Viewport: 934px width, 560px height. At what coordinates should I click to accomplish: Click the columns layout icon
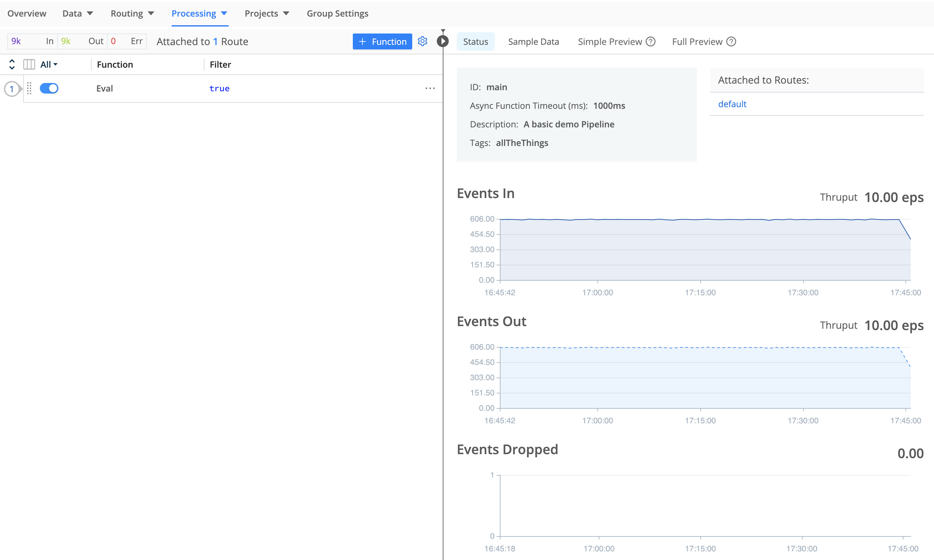tap(29, 65)
